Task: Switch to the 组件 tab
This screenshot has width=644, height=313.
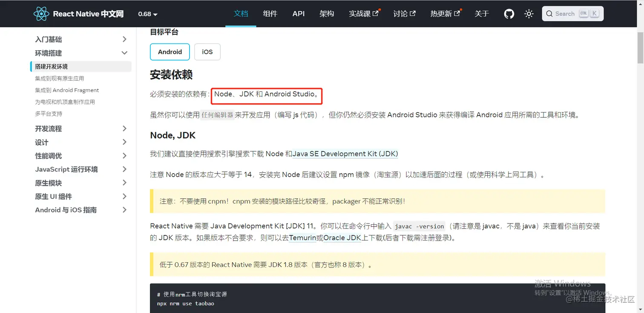Action: tap(270, 13)
